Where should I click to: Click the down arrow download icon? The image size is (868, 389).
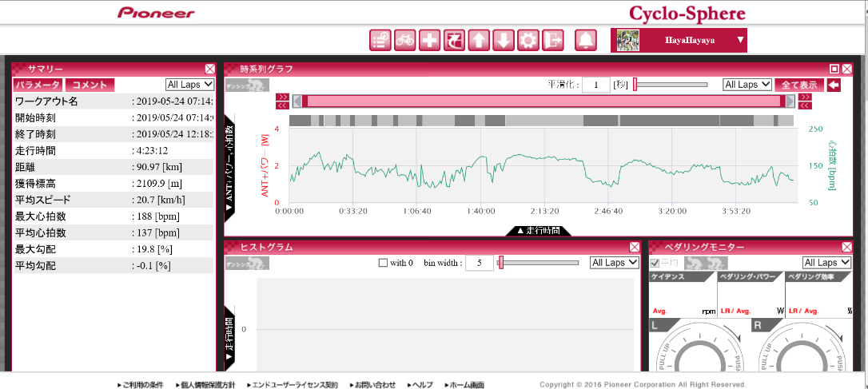click(503, 40)
